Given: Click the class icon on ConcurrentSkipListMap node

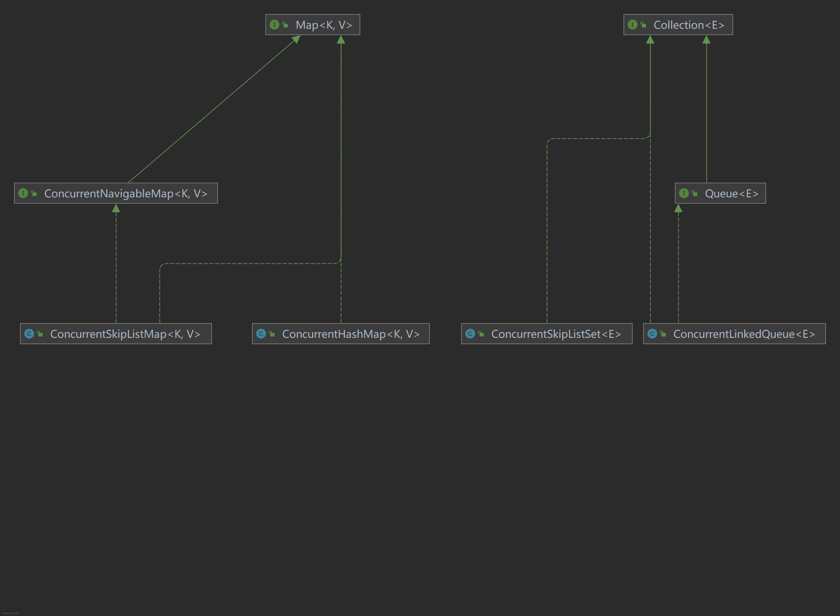Looking at the screenshot, I should (x=29, y=334).
